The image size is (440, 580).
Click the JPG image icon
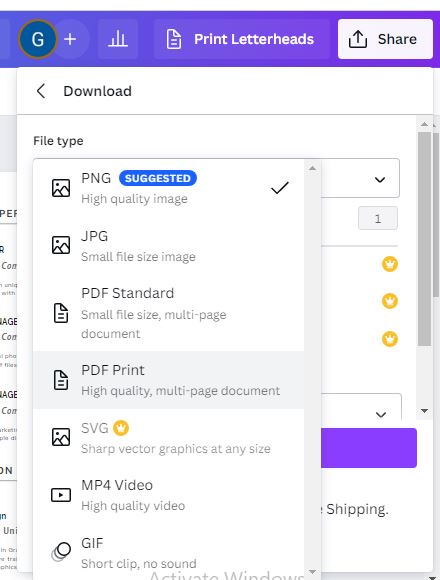(x=61, y=245)
